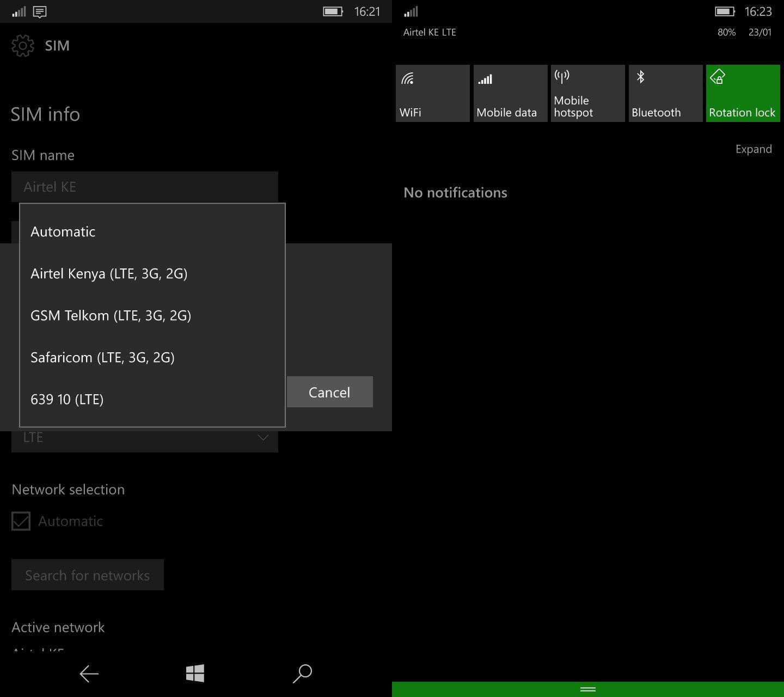Image resolution: width=784 pixels, height=697 pixels.
Task: Tap the 16:21 clock on SIM screen
Action: tap(367, 11)
